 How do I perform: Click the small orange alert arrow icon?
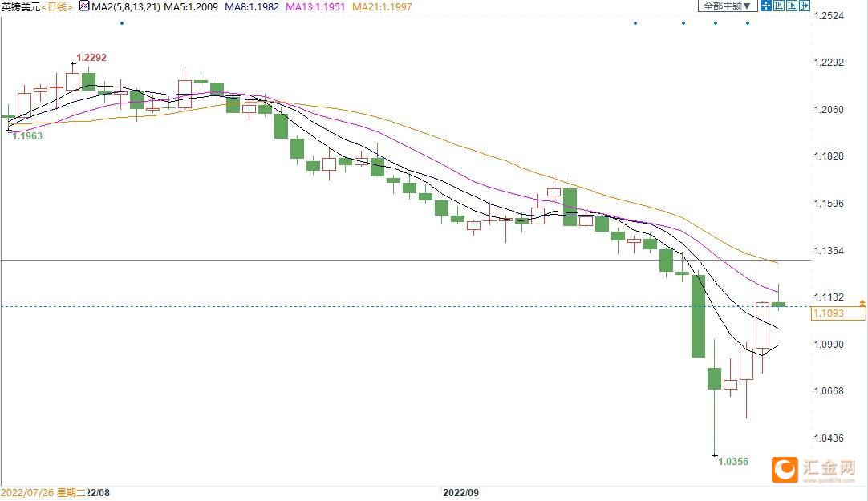862,302
